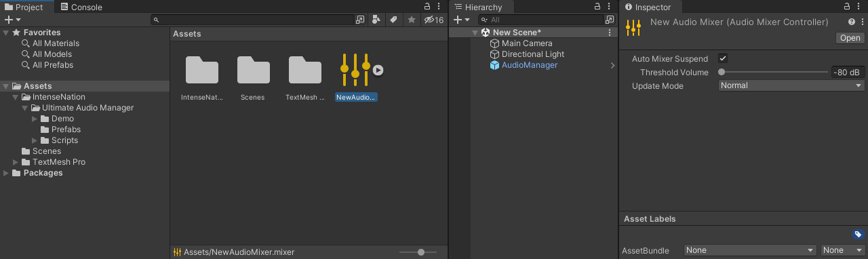Expand the Scripts folder in tree
Image resolution: width=868 pixels, height=259 pixels.
[35, 140]
